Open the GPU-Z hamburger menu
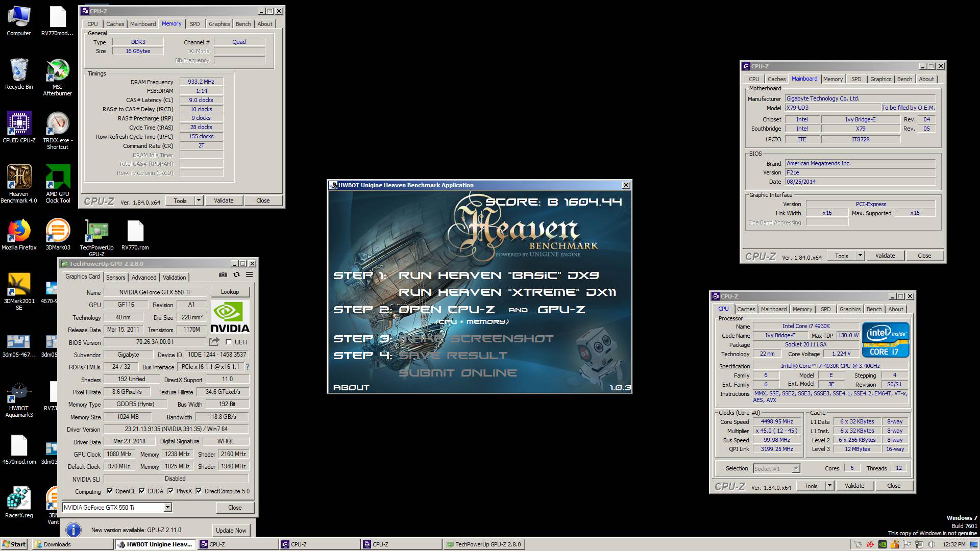Image resolution: width=980 pixels, height=551 pixels. [x=249, y=274]
